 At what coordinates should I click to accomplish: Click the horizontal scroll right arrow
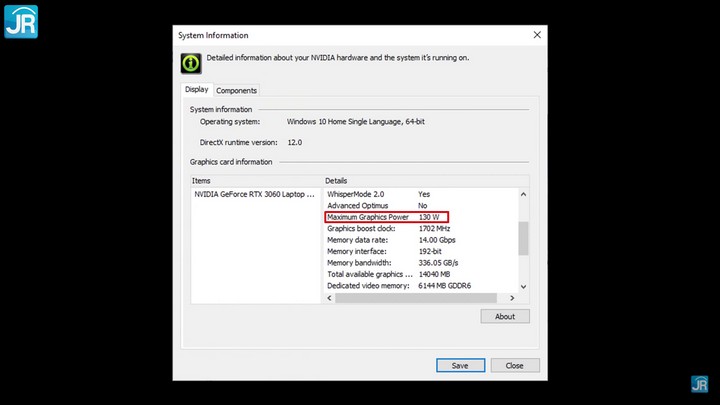512,298
